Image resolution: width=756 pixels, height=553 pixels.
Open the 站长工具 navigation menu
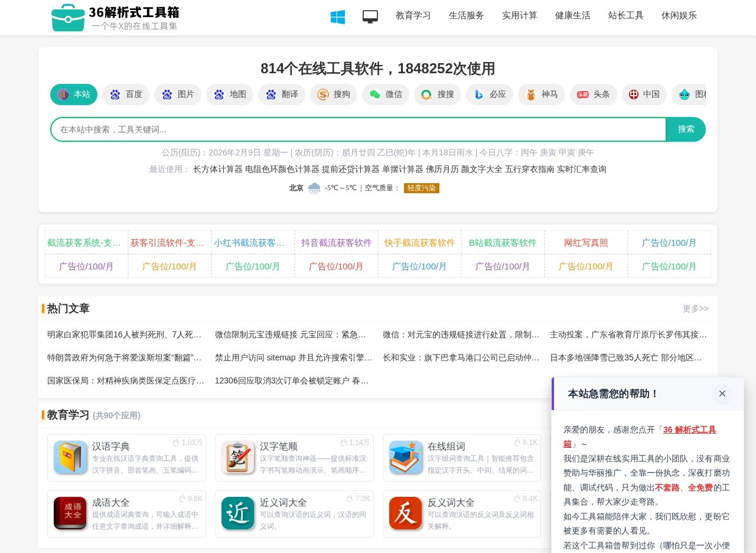tap(625, 16)
